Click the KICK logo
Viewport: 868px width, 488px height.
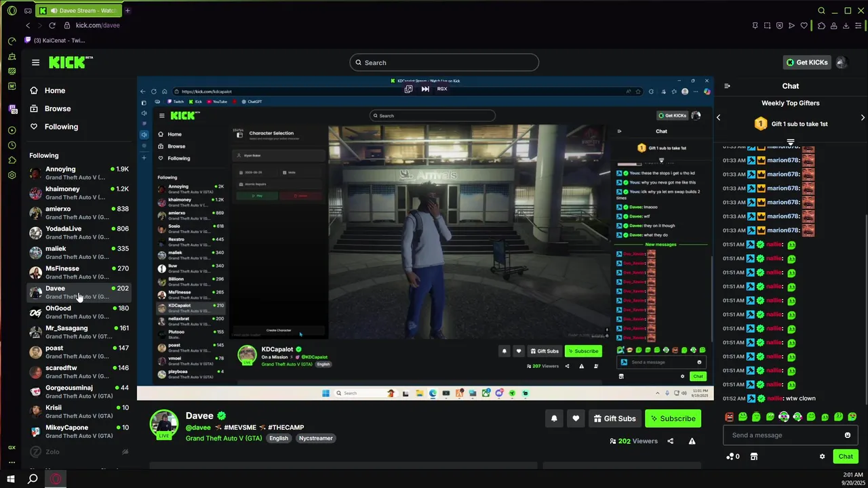(x=70, y=62)
